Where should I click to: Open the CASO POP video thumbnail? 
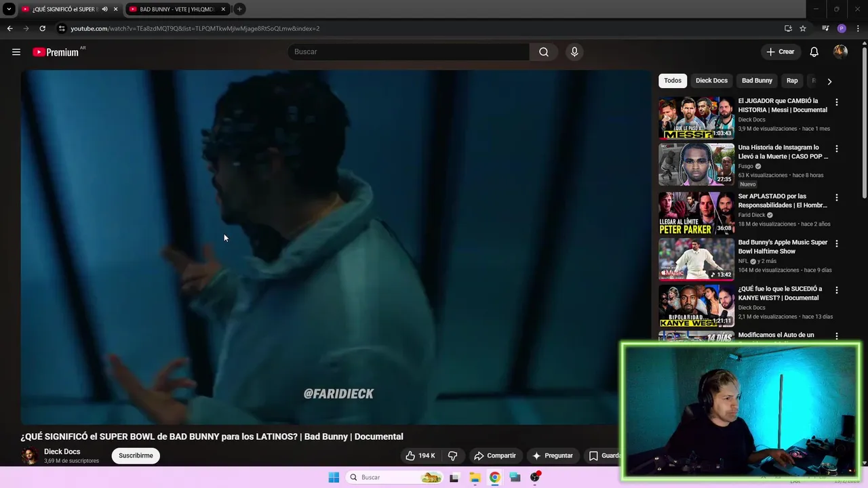tap(696, 164)
